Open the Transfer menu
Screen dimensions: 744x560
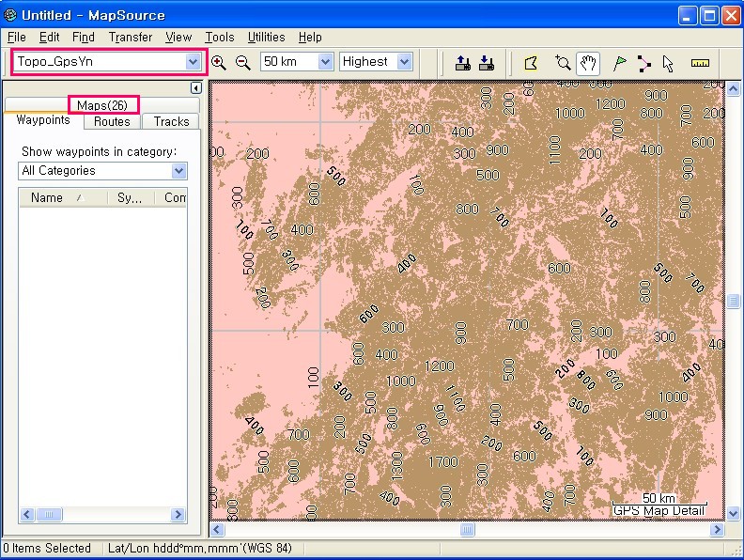131,37
